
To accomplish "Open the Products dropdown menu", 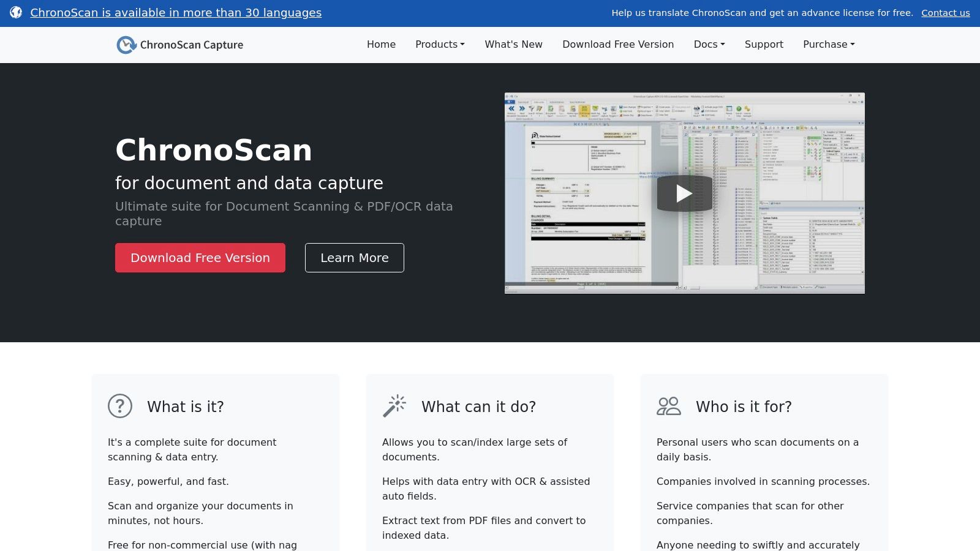I will click(440, 44).
